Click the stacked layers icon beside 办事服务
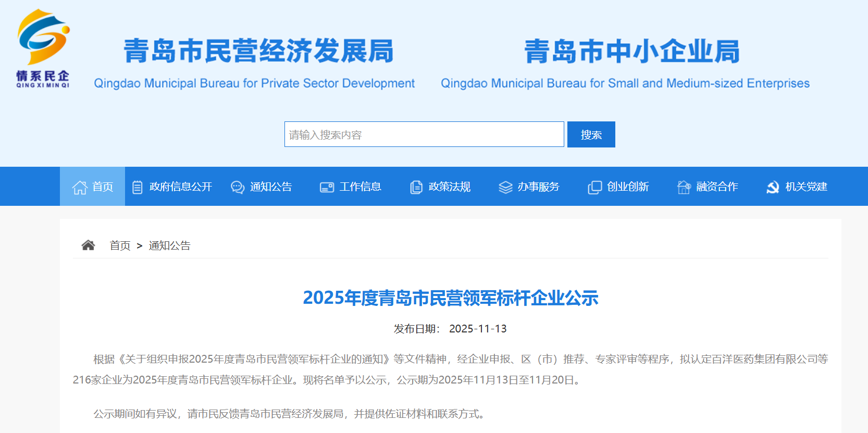 (505, 187)
